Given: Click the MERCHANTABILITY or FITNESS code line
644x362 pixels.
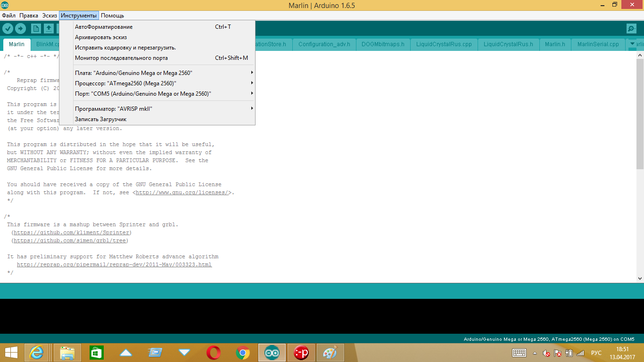Looking at the screenshot, I should click(x=107, y=160).
